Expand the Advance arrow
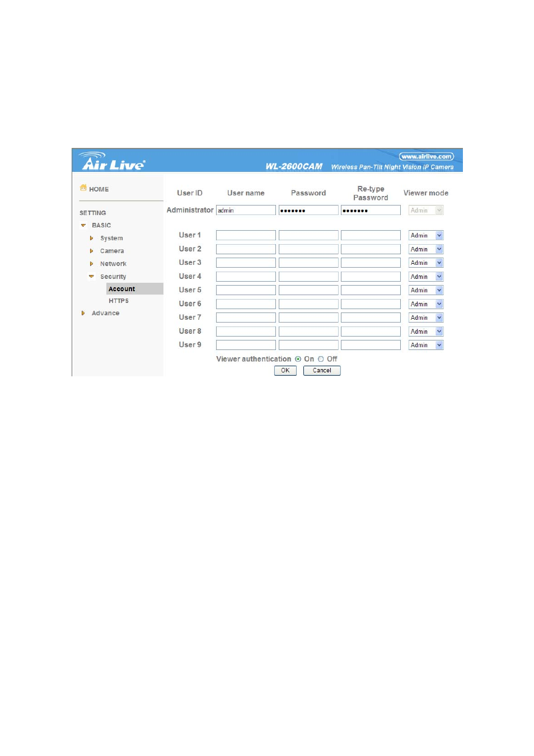 coord(83,313)
